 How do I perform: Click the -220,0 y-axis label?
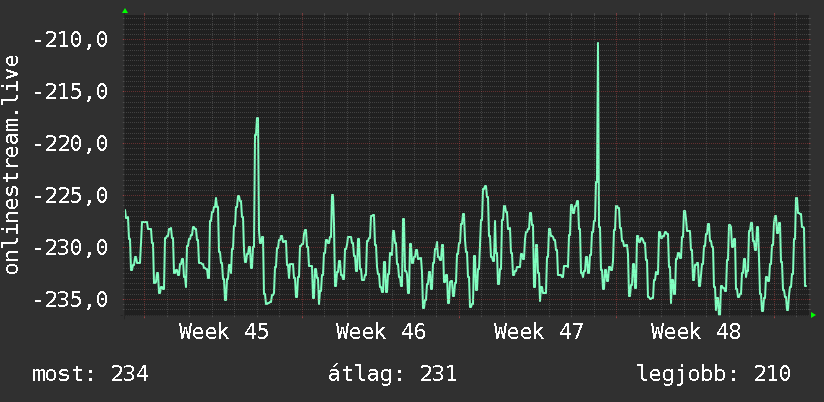pos(70,143)
